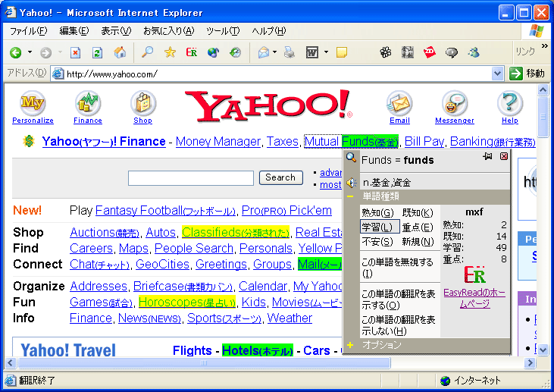Image resolution: width=554 pixels, height=392 pixels.
Task: Open the Yahoo Finance chart icon
Action: click(x=88, y=103)
